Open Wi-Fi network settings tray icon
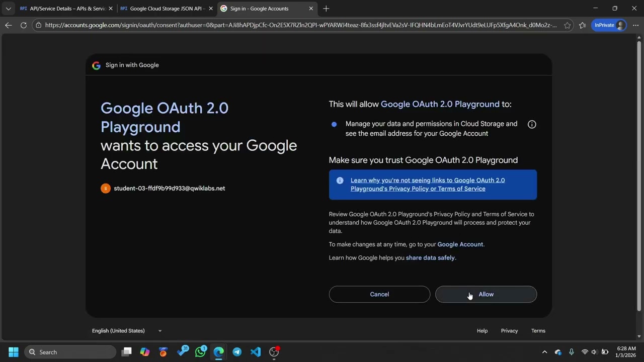Image resolution: width=644 pixels, height=362 pixels. point(585,352)
